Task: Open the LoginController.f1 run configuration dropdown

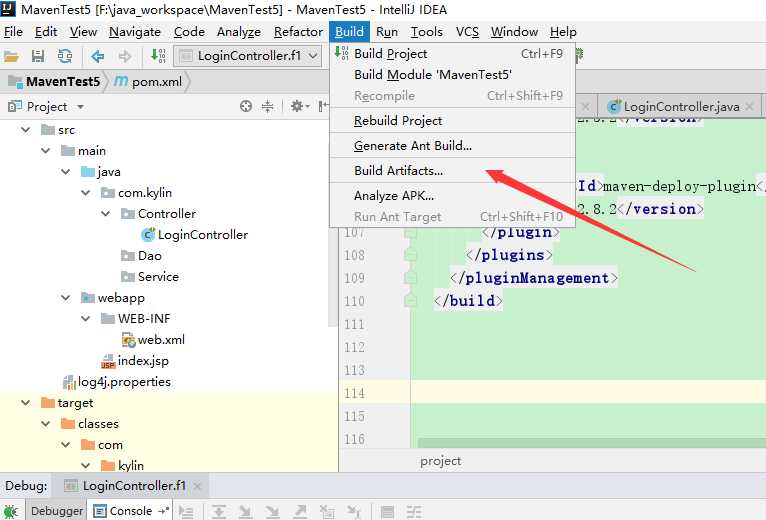Action: [248, 56]
